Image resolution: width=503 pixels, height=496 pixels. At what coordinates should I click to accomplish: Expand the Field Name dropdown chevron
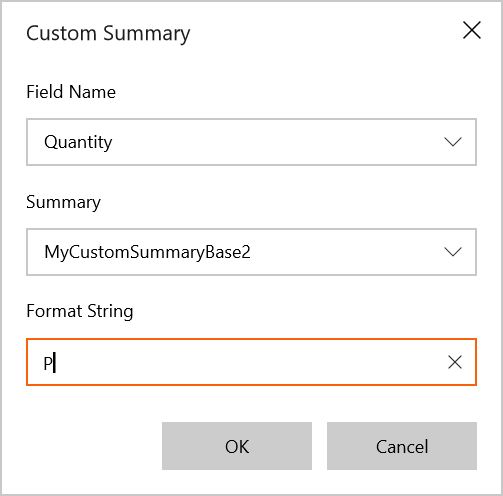453,142
